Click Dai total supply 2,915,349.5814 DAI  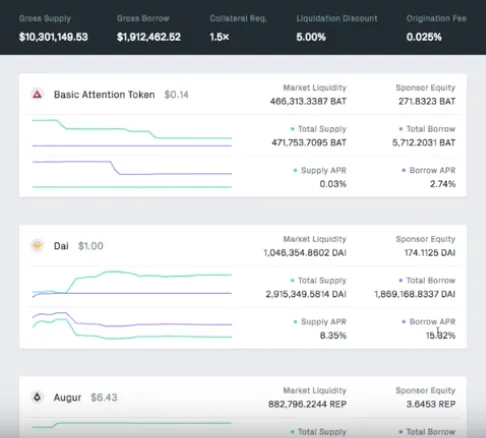click(306, 294)
